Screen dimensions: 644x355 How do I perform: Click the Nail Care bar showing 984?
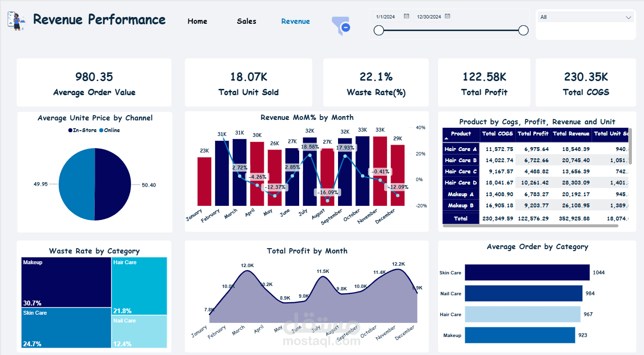coord(524,293)
